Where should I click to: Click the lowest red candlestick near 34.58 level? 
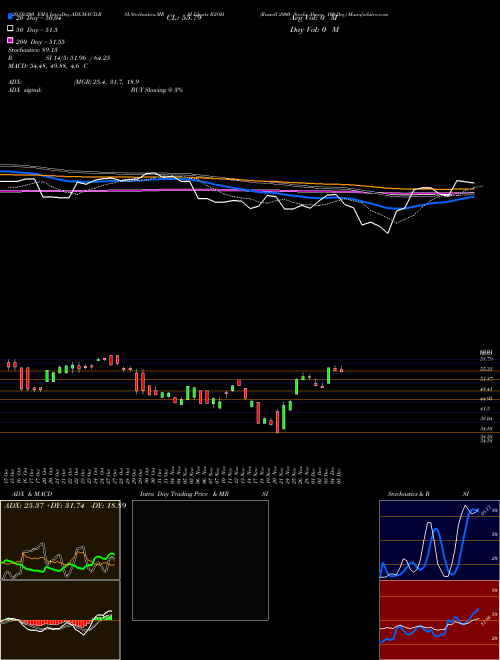[277, 421]
